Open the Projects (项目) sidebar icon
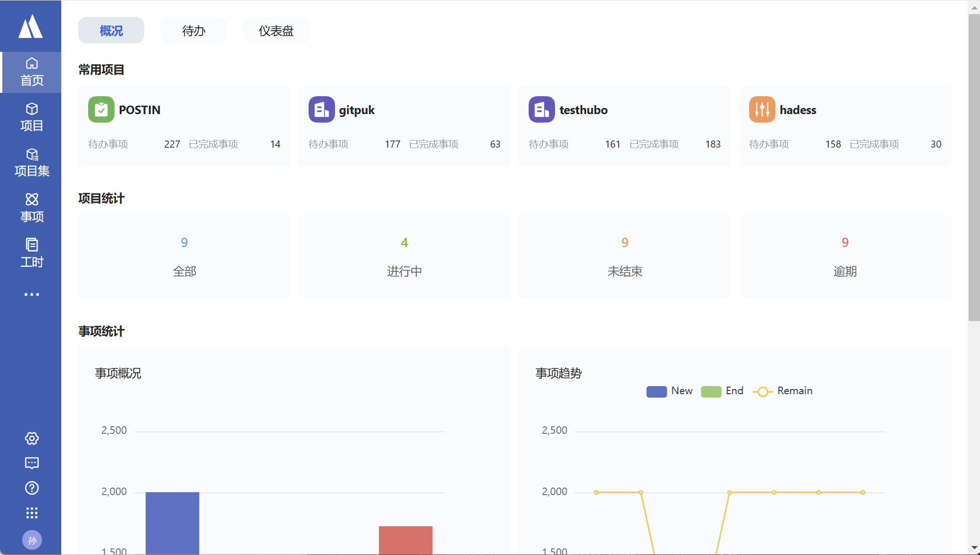 32,117
